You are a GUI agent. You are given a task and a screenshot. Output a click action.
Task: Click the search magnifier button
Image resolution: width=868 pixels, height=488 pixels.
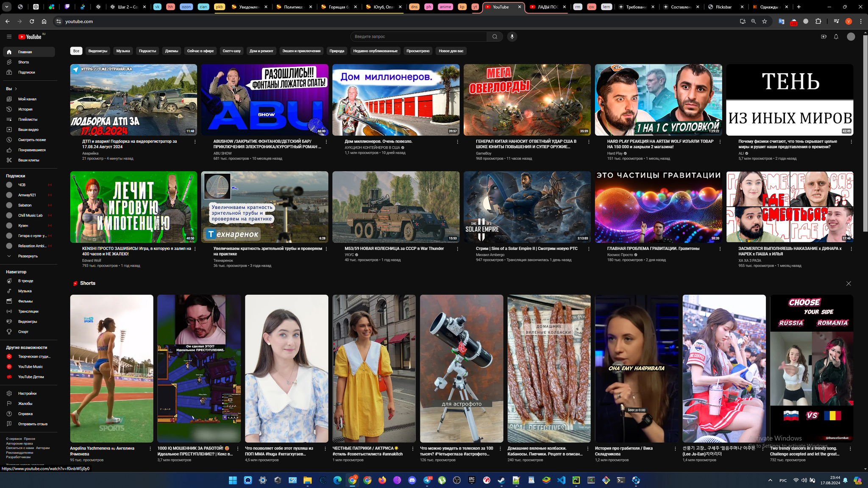(495, 36)
